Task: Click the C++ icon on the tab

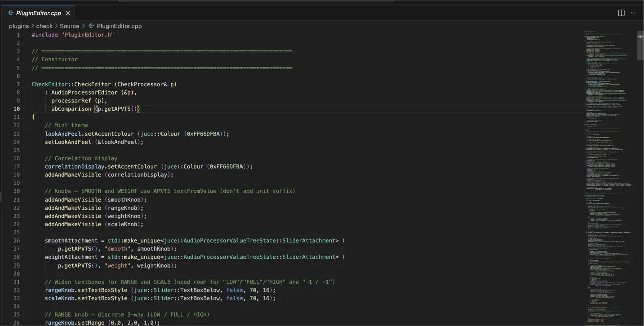Action: [11, 13]
